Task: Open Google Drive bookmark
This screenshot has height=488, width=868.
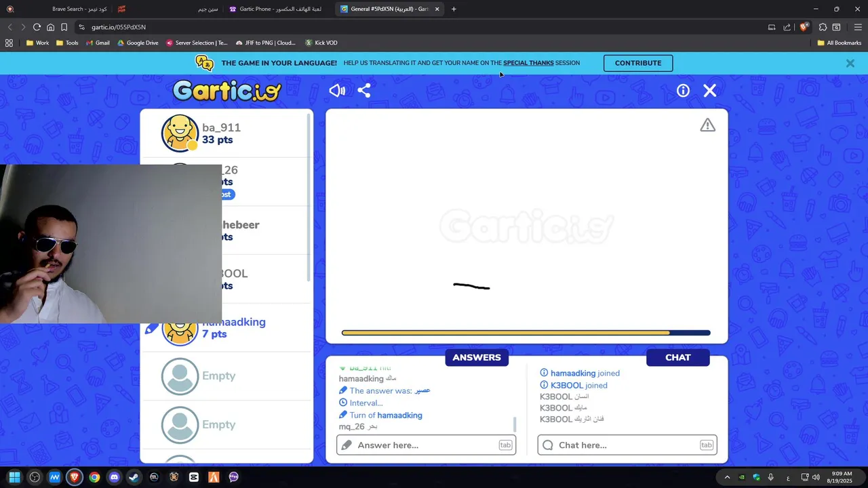Action: click(x=138, y=43)
